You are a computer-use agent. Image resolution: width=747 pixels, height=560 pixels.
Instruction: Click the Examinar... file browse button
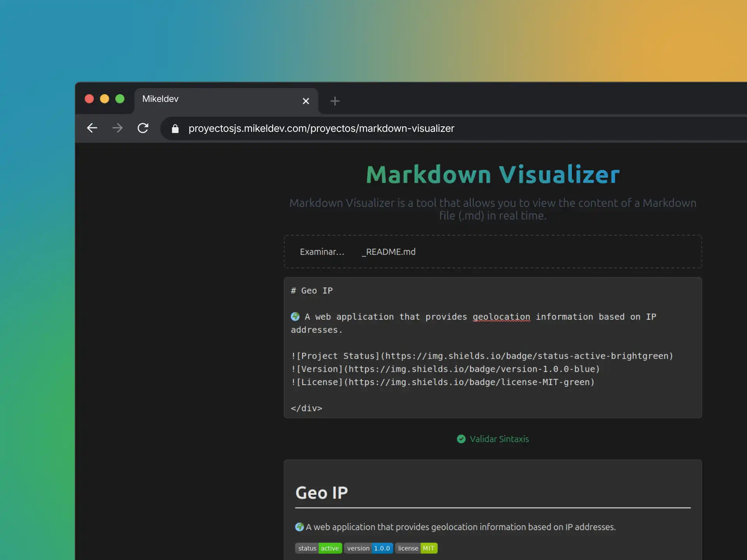click(x=322, y=252)
